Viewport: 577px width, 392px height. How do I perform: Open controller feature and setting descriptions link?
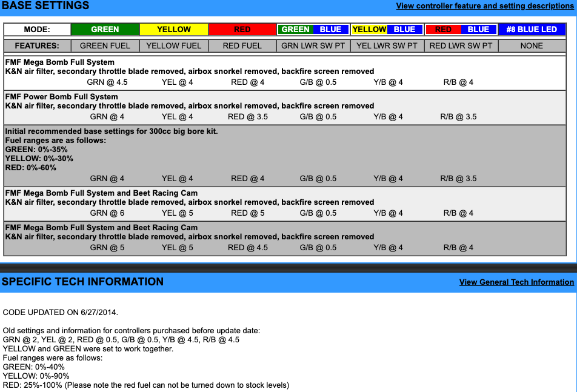(x=484, y=6)
